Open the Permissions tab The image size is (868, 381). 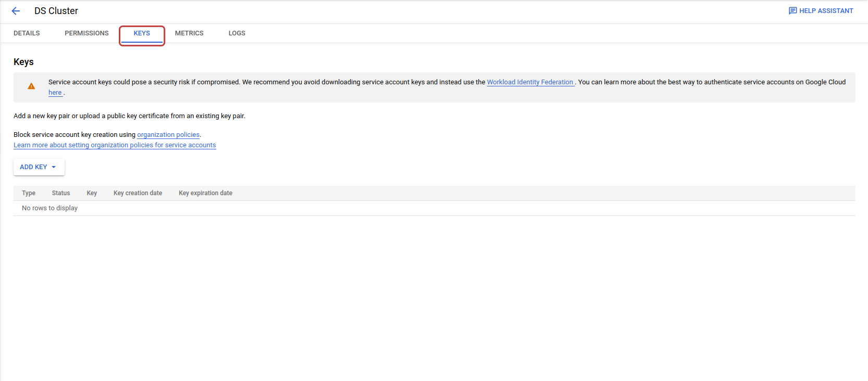(x=86, y=33)
